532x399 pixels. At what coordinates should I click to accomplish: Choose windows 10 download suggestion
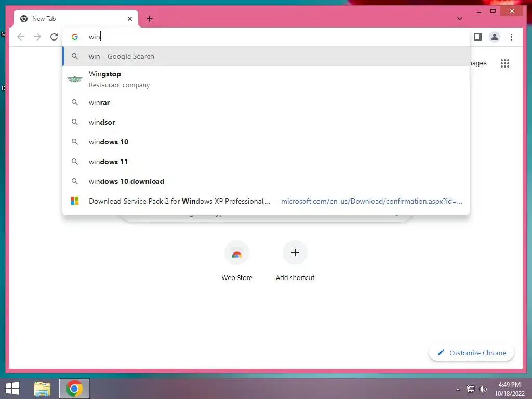coord(267,181)
